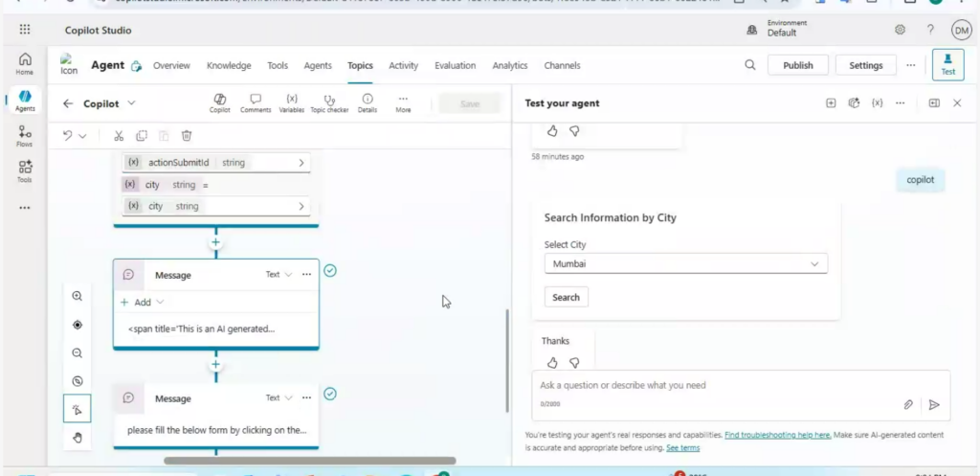The width and height of the screenshot is (980, 476).
Task: Expand the Copilot topic name dropdown
Action: coord(131,103)
